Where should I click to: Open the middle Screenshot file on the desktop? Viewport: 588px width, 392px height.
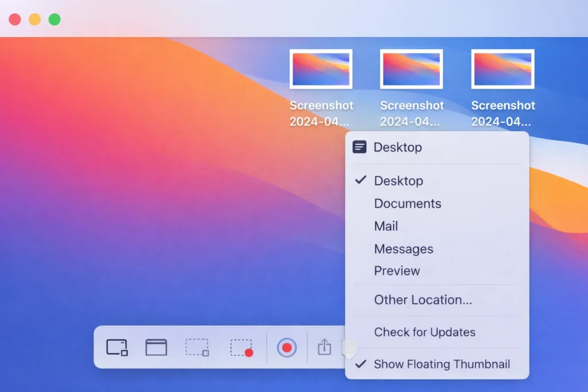412,69
